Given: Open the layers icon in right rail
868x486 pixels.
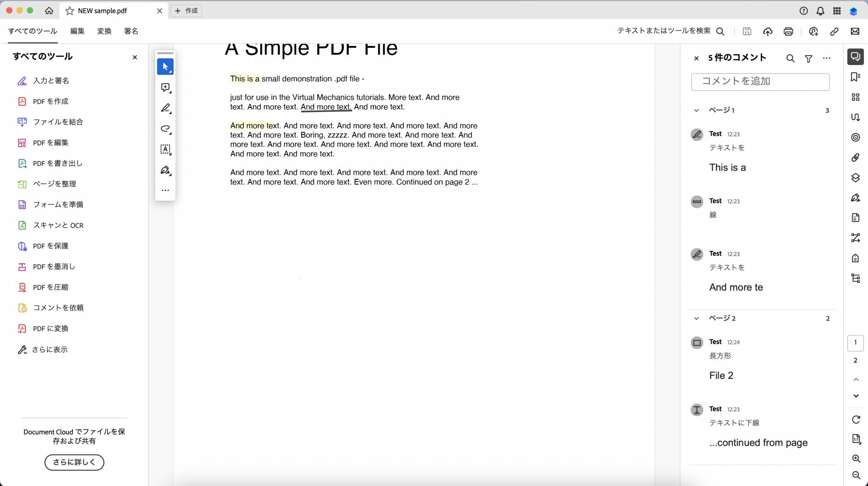Looking at the screenshot, I should coord(855,178).
